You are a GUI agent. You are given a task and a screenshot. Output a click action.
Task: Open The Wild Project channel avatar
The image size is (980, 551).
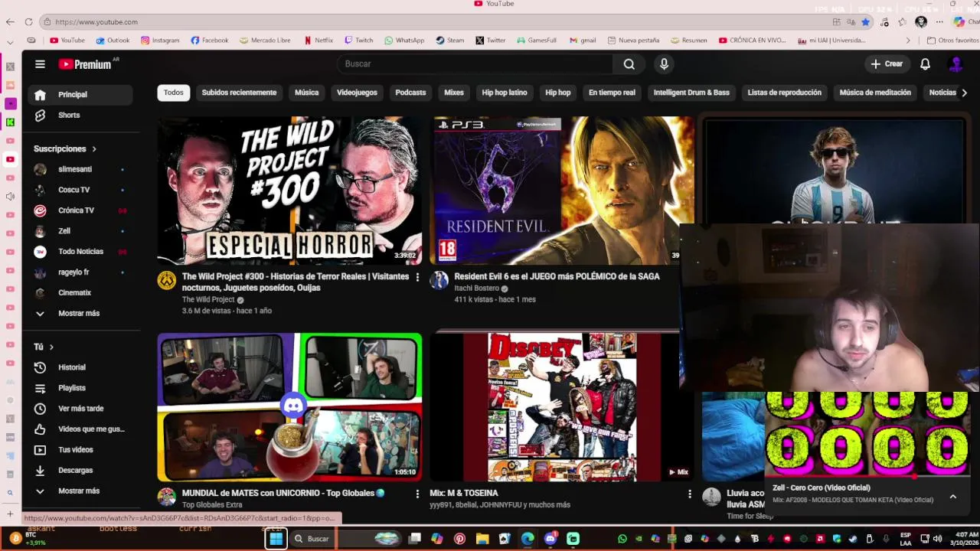(166, 280)
